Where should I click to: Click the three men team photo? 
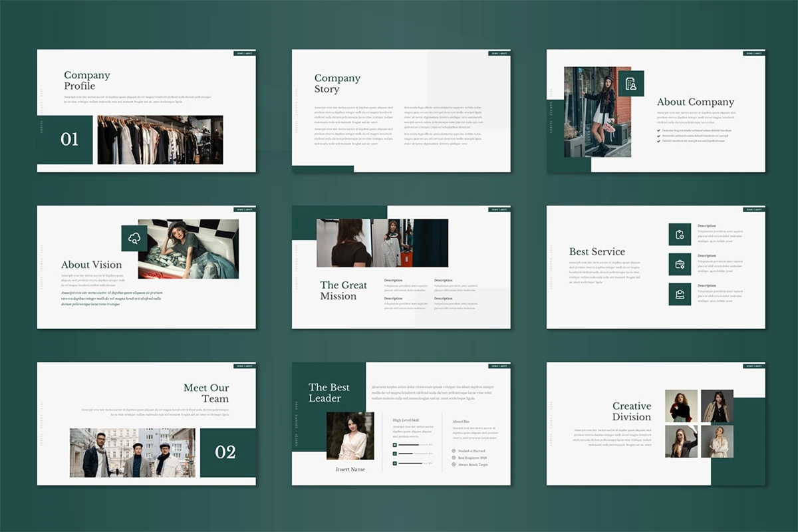tap(132, 452)
